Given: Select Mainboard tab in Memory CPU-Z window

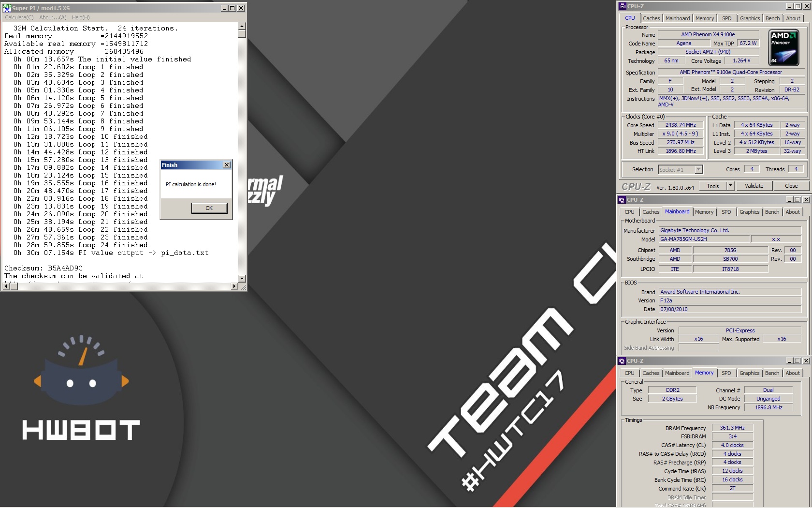Looking at the screenshot, I should (677, 373).
